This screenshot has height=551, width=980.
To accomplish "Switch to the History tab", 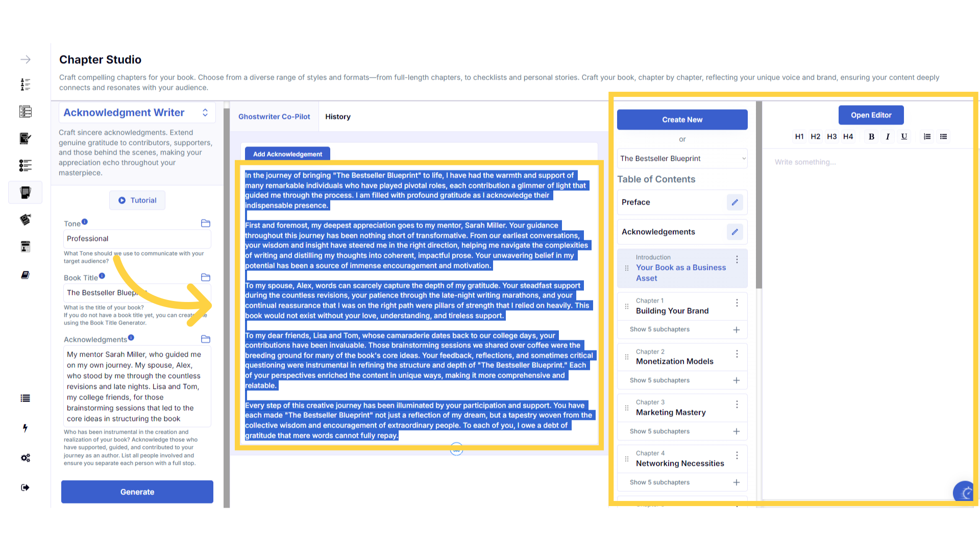I will 338,117.
